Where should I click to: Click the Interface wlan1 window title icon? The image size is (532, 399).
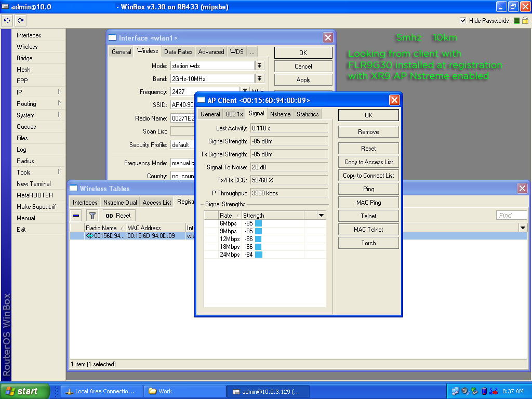coord(112,37)
